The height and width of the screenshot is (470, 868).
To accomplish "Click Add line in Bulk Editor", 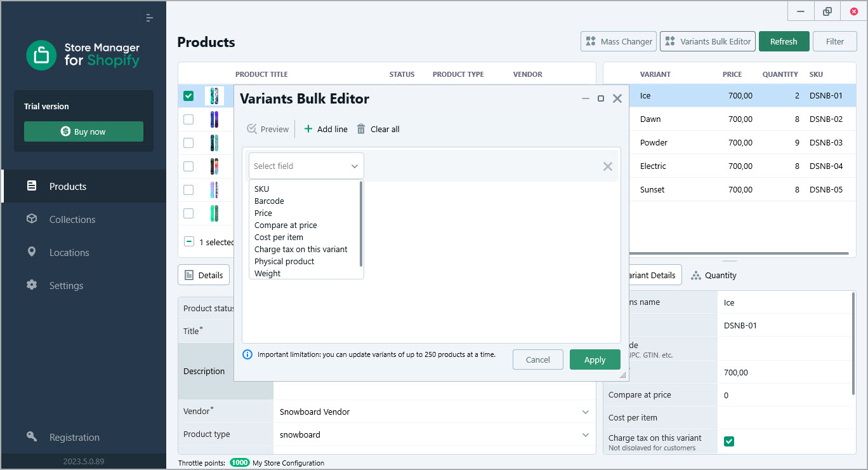I will point(325,129).
